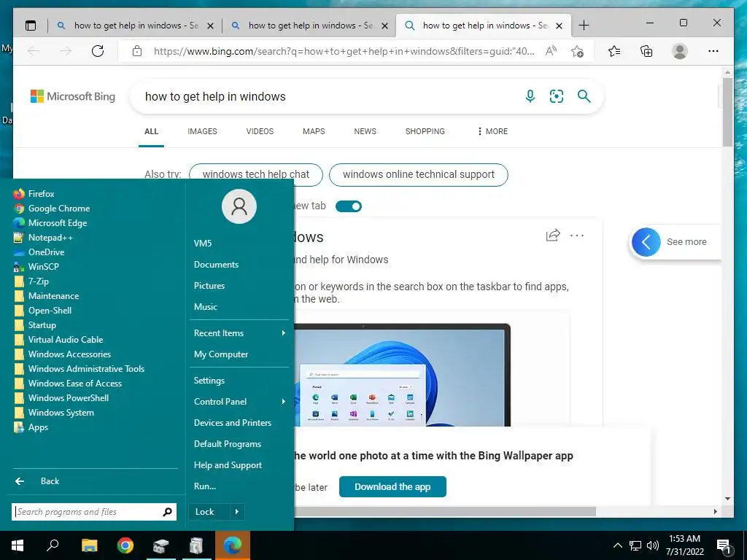Click the Microsoft Bing logo
This screenshot has height=560, width=747.
click(73, 96)
